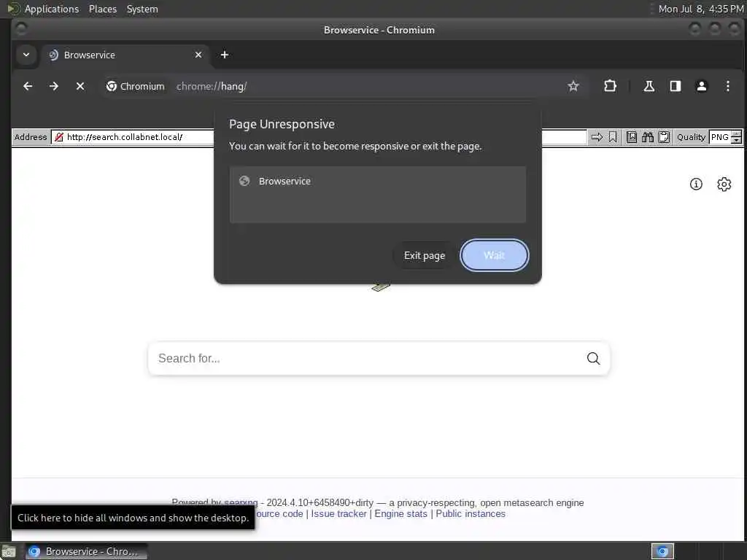Toggle the side panel icon

point(675,86)
